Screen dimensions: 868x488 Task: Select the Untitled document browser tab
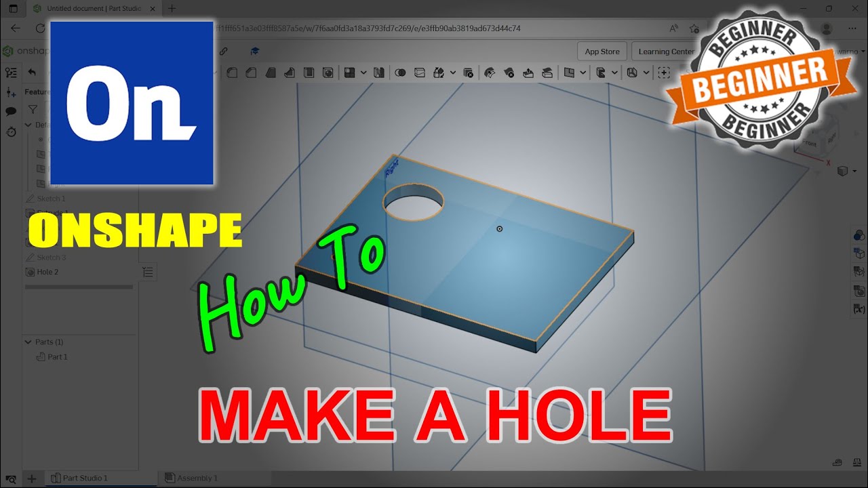(x=94, y=8)
